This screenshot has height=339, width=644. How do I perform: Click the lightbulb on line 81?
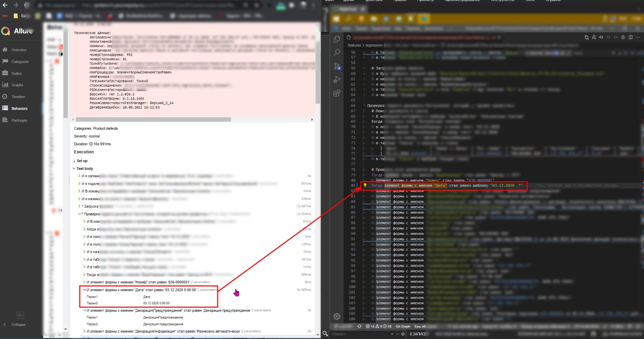365,185
